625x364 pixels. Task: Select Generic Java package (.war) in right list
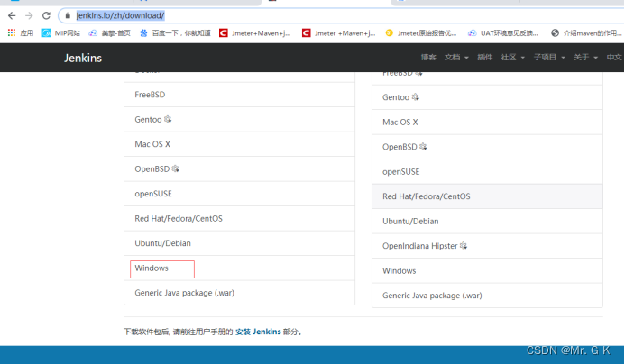click(x=487, y=296)
